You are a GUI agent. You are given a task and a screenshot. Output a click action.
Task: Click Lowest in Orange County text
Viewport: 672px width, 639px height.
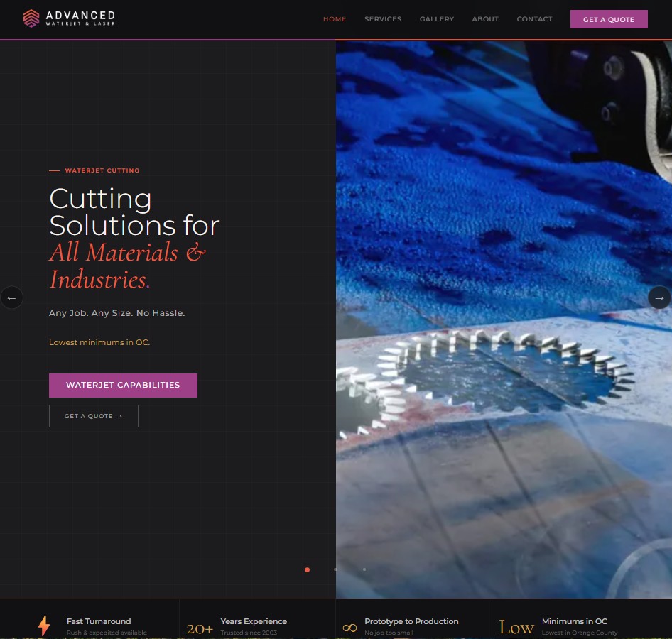point(580,633)
